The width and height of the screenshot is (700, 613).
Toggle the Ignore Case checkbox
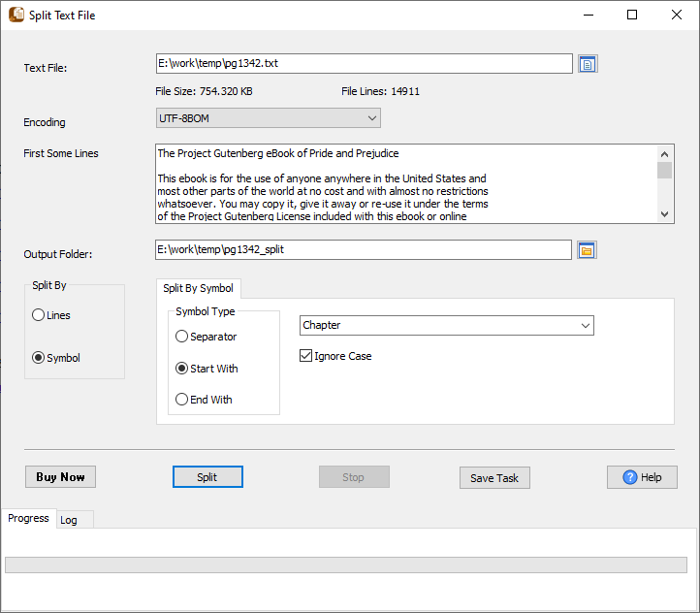pyautogui.click(x=306, y=356)
